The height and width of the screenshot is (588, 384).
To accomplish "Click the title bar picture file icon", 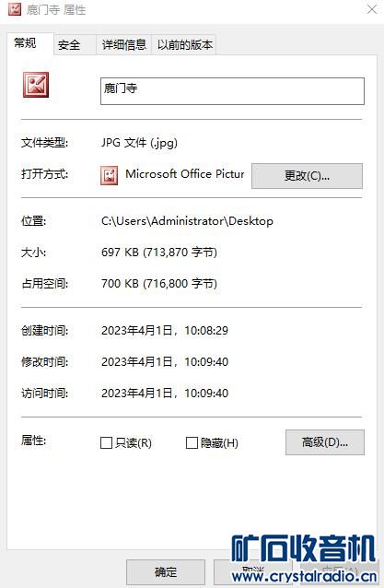I will pos(15,9).
